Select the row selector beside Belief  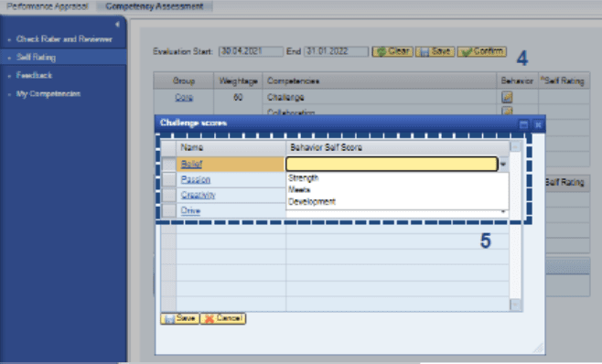(168, 165)
